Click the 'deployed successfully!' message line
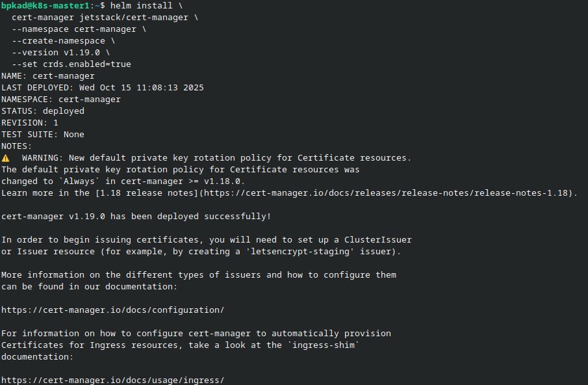The height and width of the screenshot is (385, 588). pyautogui.click(x=136, y=217)
